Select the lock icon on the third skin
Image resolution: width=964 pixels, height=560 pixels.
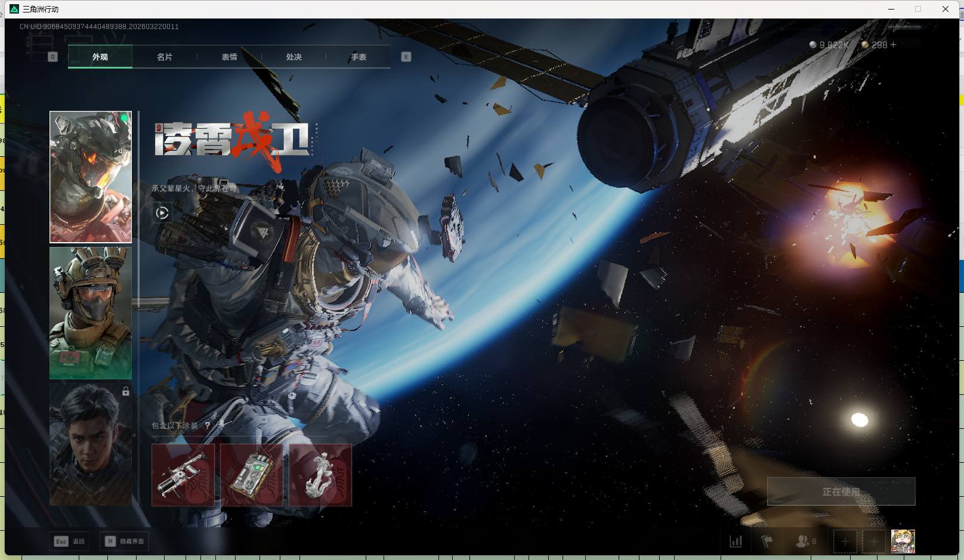(x=125, y=392)
